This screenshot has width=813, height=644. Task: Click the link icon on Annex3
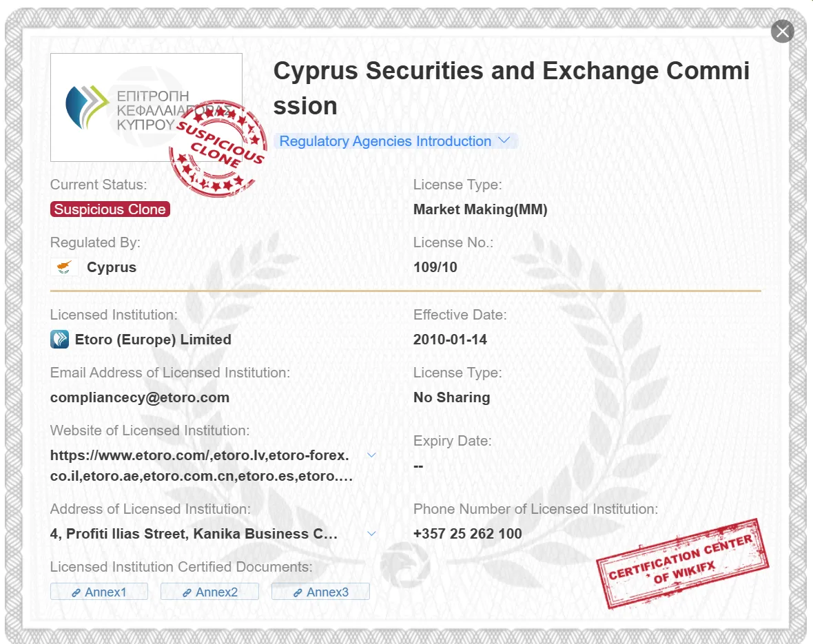coord(298,592)
